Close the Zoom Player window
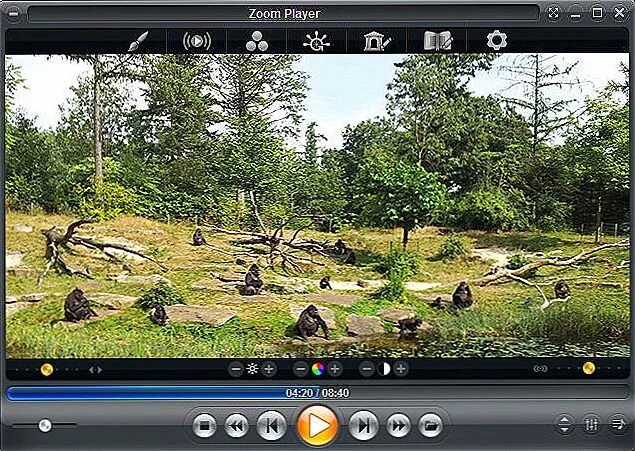The image size is (635, 451). [x=620, y=13]
